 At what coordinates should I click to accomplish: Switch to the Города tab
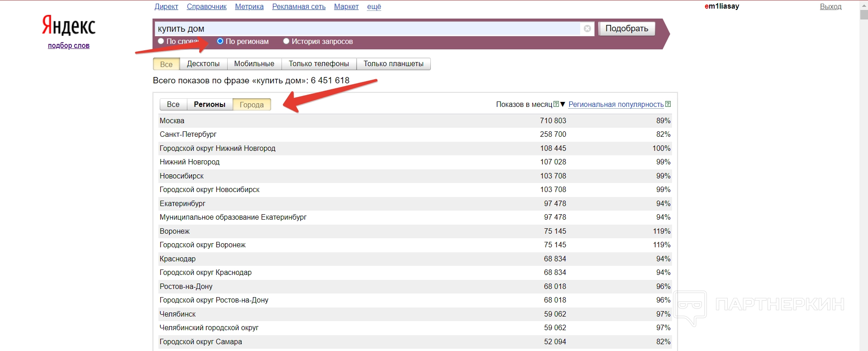tap(252, 105)
